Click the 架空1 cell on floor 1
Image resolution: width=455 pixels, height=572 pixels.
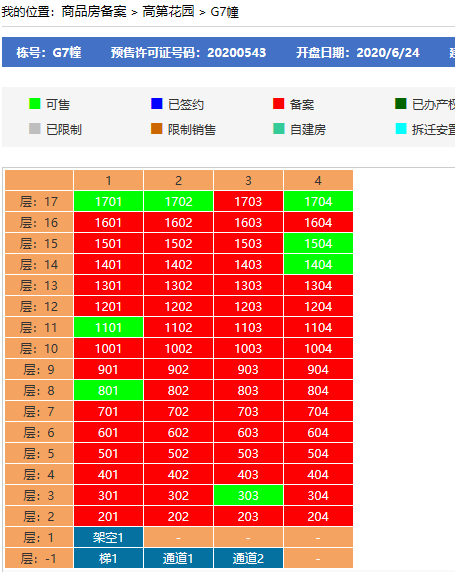108,537
